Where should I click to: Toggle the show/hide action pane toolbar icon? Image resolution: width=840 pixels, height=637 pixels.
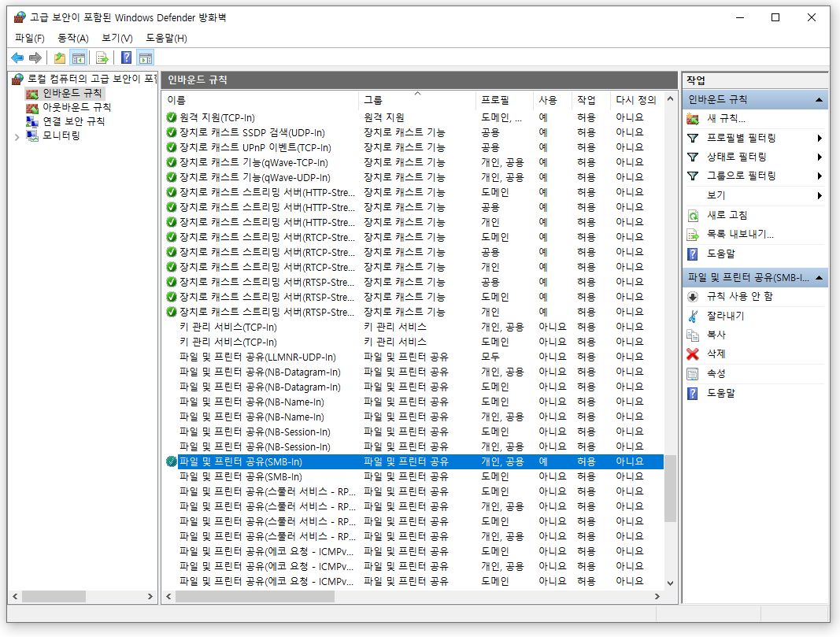pyautogui.click(x=145, y=57)
